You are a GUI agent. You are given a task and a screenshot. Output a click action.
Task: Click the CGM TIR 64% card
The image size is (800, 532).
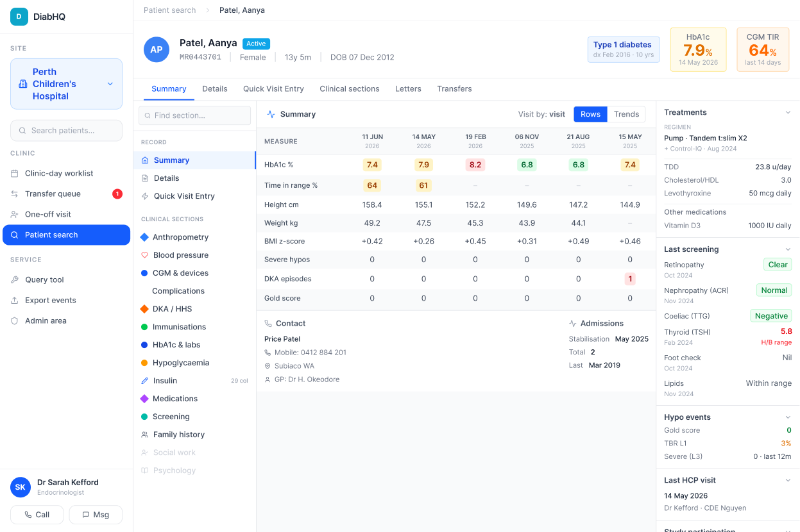coord(763,49)
